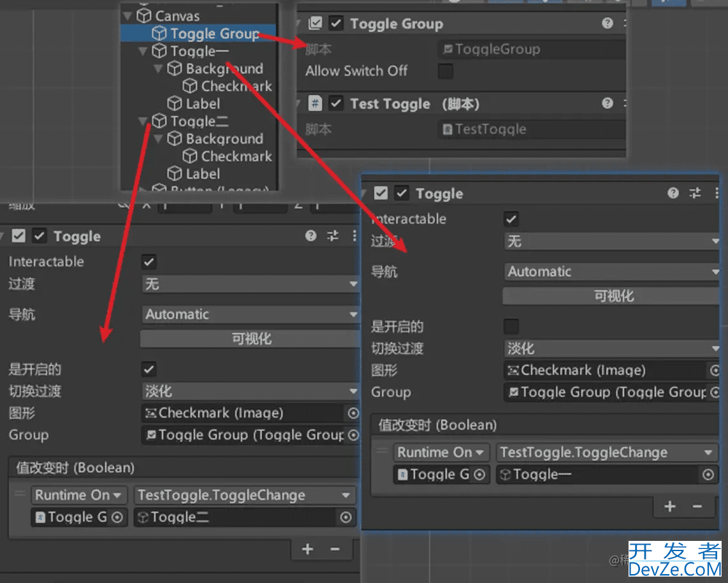
Task: Disable the Toggle component in Toggle一 inspector header
Action: coord(402,193)
